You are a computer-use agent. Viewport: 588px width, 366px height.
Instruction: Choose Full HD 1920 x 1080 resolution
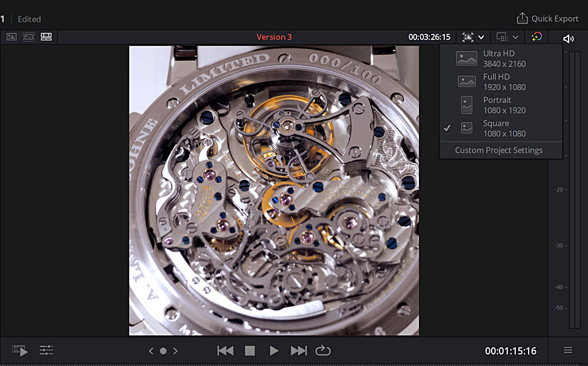(x=501, y=82)
